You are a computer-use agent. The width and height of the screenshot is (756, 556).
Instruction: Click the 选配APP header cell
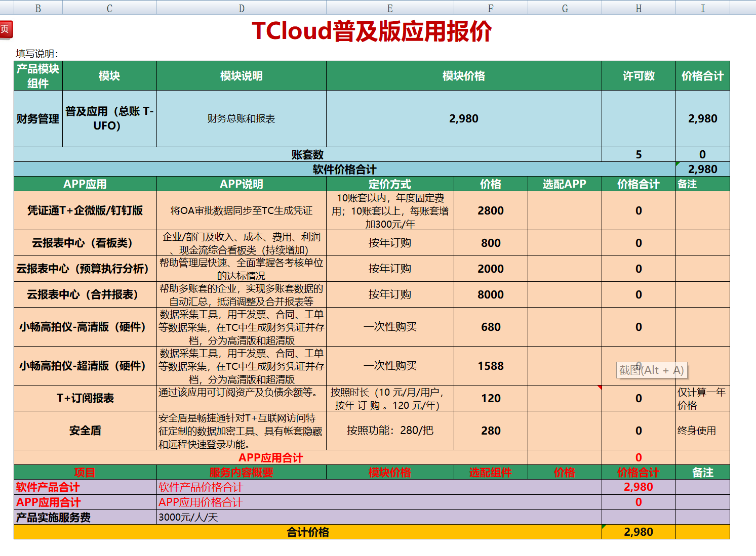pos(565,184)
